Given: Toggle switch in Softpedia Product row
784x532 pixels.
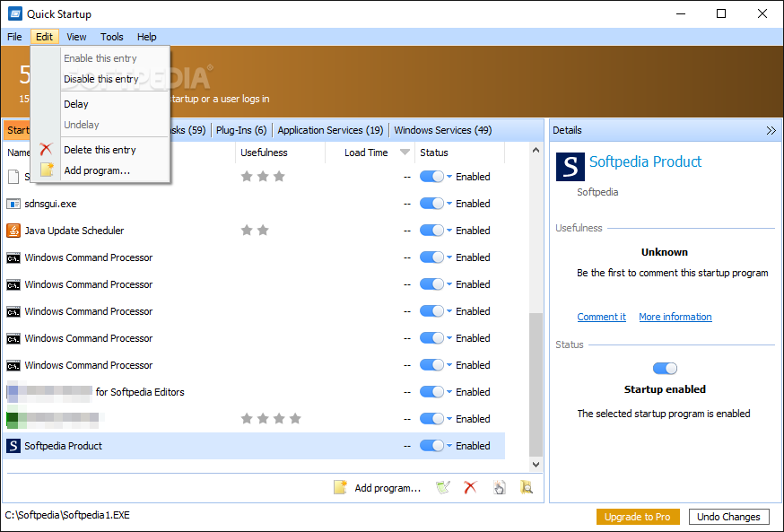Looking at the screenshot, I should click(431, 446).
